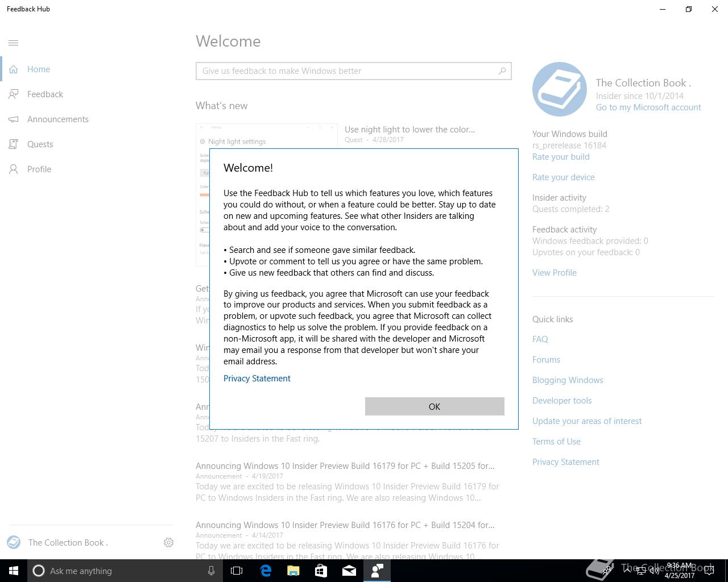728x582 pixels.
Task: Click the Quests icon in sidebar
Action: (x=14, y=144)
